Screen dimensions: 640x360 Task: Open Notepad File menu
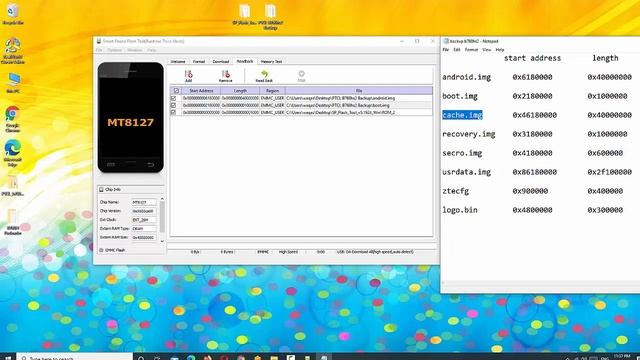[x=446, y=50]
